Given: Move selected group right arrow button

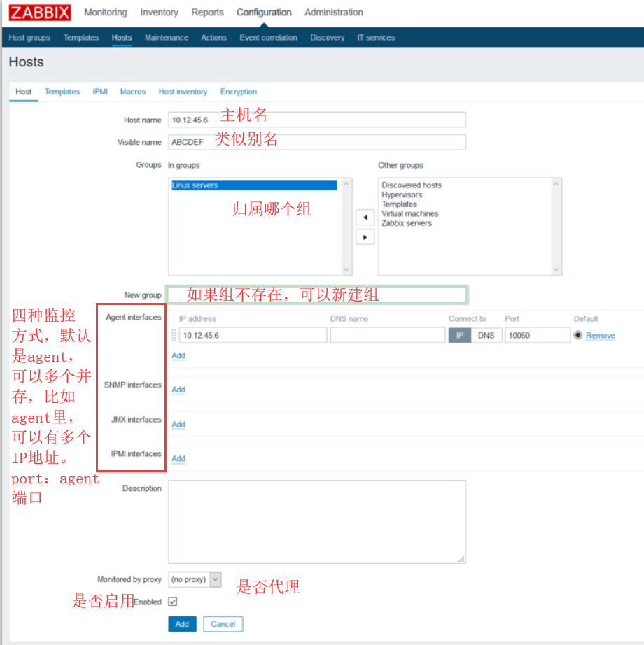Looking at the screenshot, I should [365, 237].
